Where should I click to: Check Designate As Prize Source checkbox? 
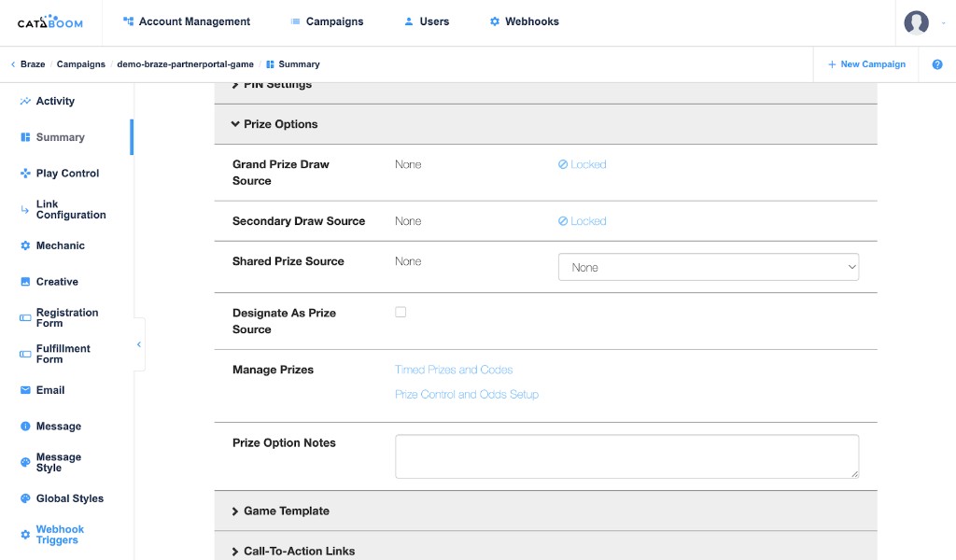(401, 313)
